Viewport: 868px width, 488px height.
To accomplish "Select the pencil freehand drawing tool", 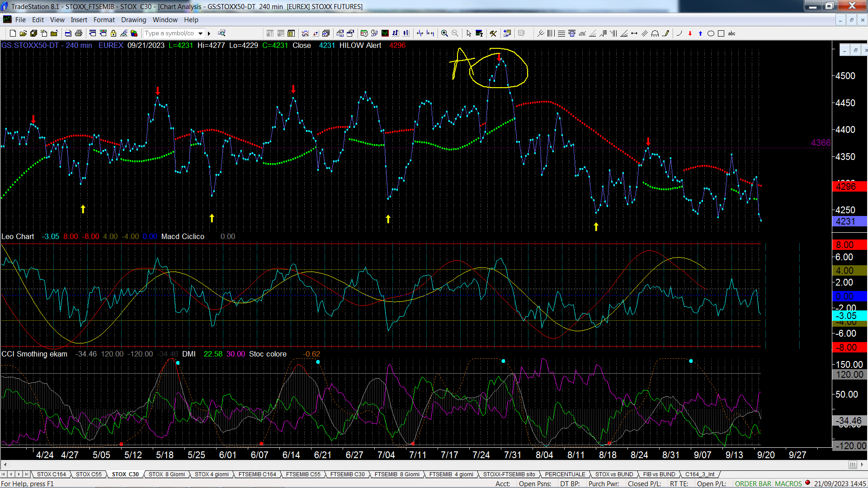I will click(x=665, y=33).
